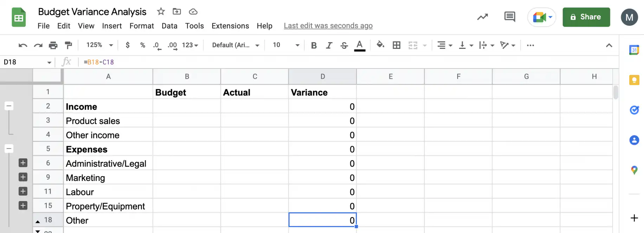
Task: Toggle strikethrough formatting
Action: click(344, 45)
